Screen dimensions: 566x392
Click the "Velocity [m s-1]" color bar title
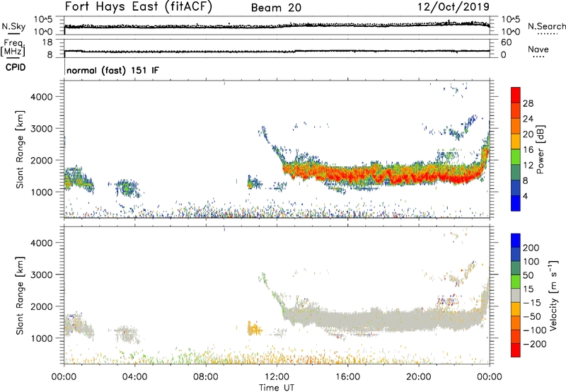[553, 296]
